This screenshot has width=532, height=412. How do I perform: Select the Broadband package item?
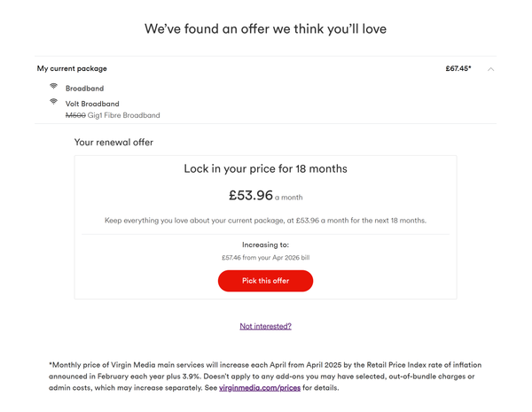click(x=84, y=89)
